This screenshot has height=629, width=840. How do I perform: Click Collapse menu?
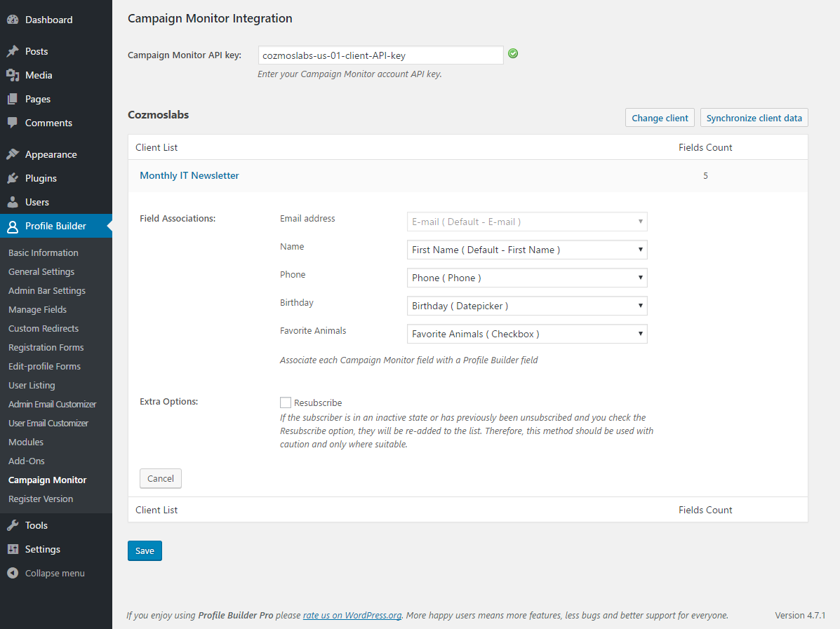[x=55, y=573]
